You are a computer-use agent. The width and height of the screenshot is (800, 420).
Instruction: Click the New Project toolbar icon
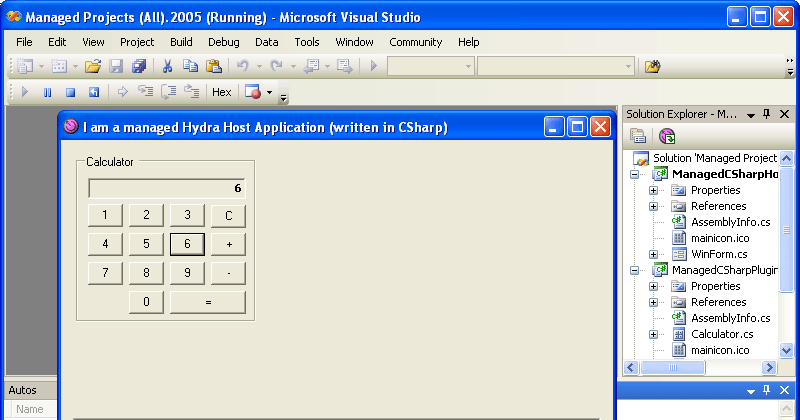(25, 66)
